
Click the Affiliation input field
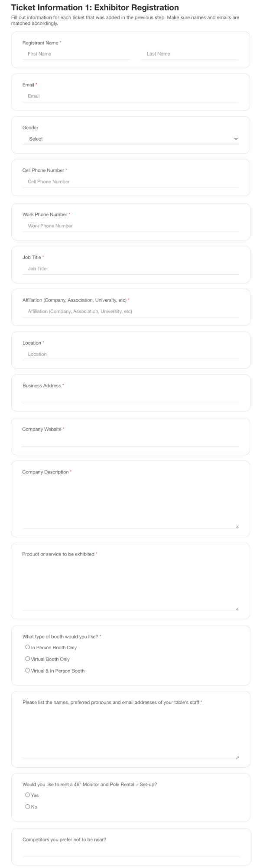click(130, 312)
